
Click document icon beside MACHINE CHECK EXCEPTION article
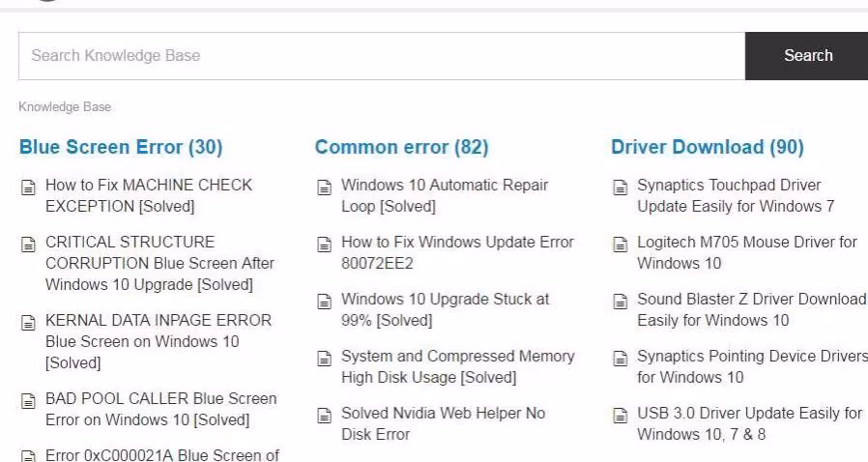click(x=28, y=188)
